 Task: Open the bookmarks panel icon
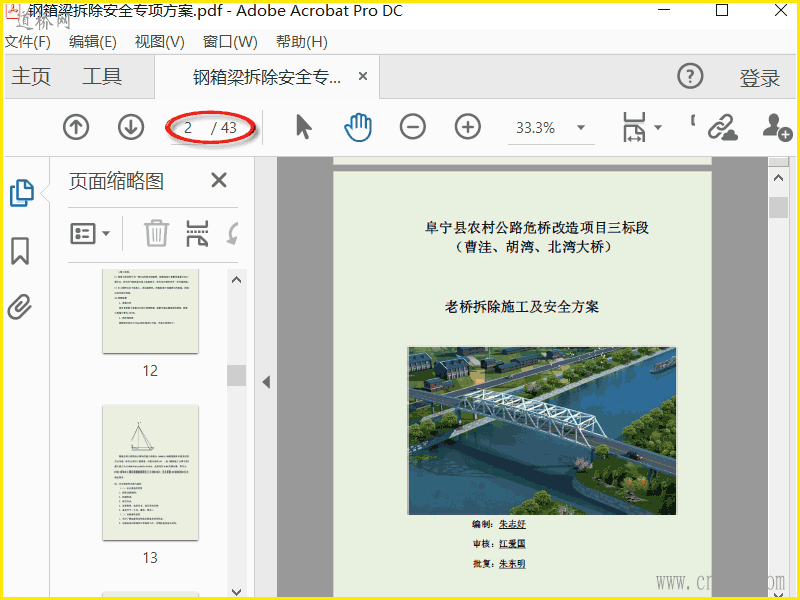click(x=20, y=251)
